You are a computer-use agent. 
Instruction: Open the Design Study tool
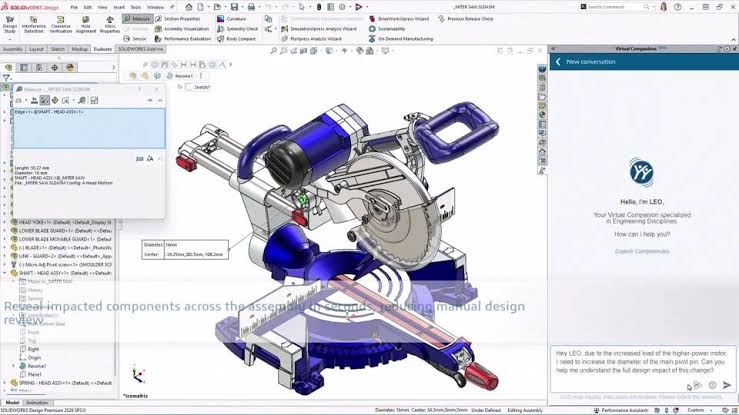pos(10,24)
